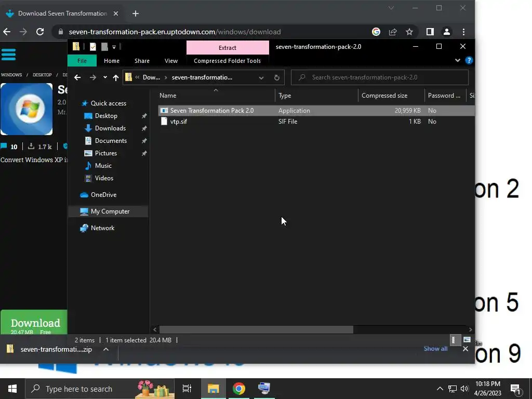Sort by Password column header
Screen dimensions: 532x399
[x=445, y=96]
